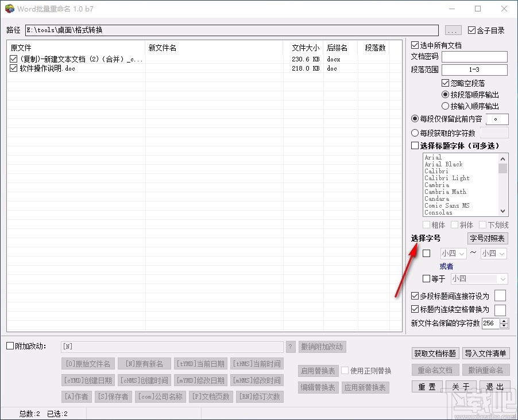
Task: Click inside the 段落范围 input field
Action: 474,70
